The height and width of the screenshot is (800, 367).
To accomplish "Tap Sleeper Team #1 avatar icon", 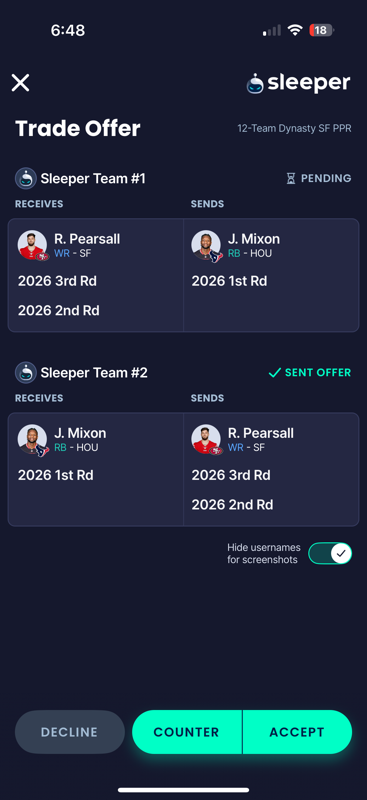I will pos(26,179).
